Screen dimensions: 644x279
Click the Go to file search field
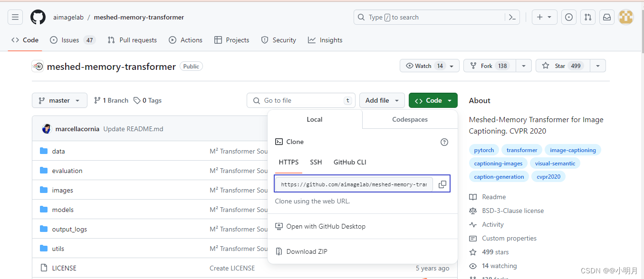(301, 100)
